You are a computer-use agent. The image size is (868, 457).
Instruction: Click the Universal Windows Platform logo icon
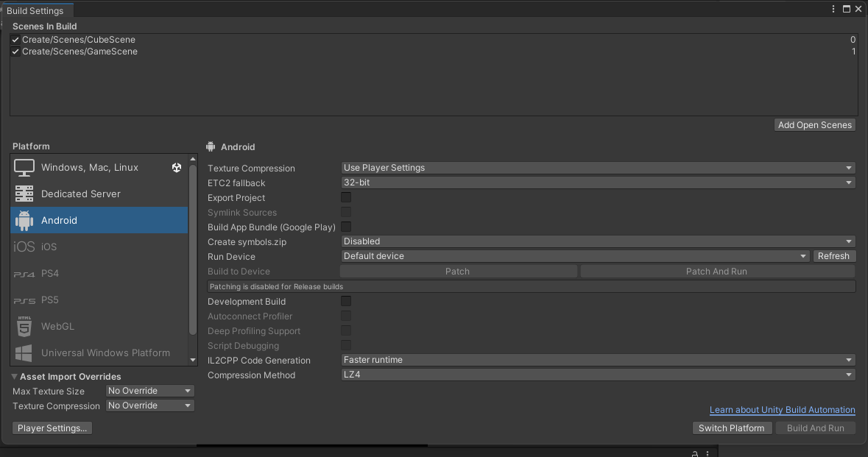[24, 353]
